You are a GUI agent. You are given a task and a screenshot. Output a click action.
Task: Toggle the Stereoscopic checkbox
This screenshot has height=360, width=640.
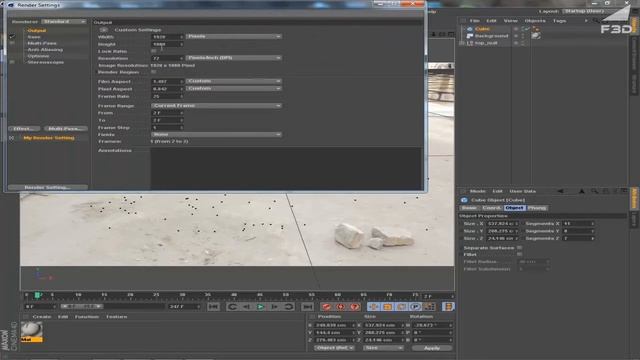coord(12,62)
